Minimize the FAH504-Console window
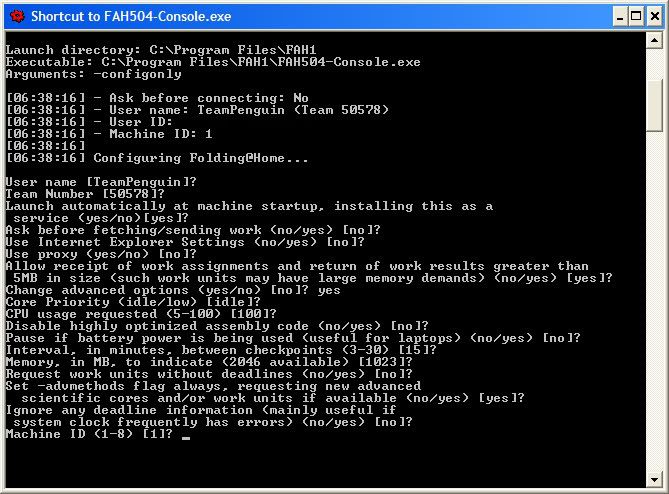Screen dimensions: 669x494 (x=620, y=17)
